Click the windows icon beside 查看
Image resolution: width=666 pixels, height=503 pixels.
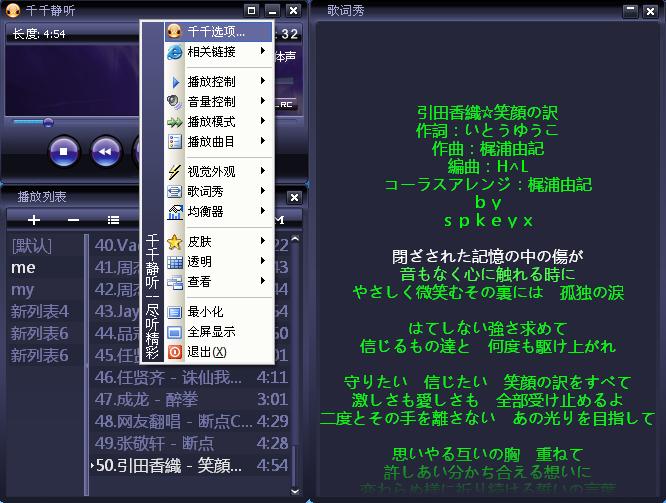click(x=175, y=282)
